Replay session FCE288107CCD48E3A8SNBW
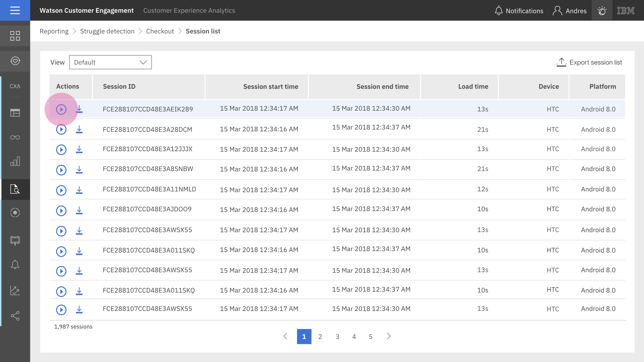The image size is (644, 362). pos(61,170)
